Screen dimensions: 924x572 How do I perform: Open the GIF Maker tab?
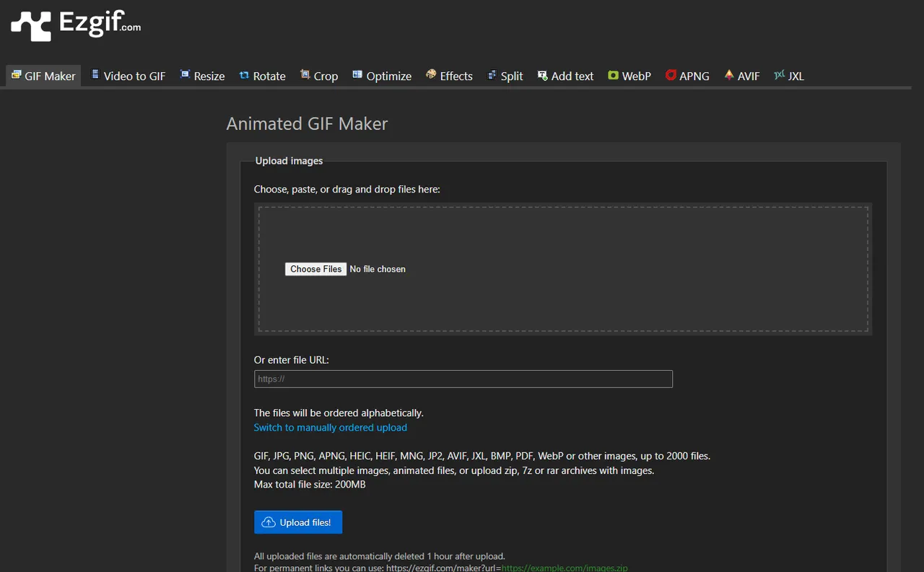pos(43,76)
